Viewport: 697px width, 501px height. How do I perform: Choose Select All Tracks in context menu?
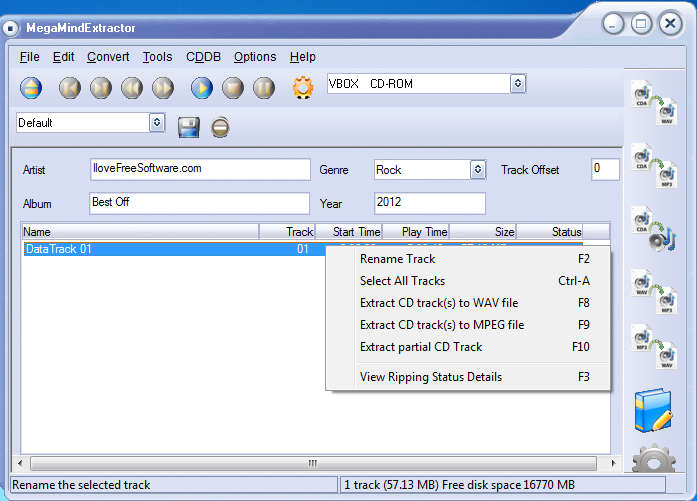[x=468, y=281]
